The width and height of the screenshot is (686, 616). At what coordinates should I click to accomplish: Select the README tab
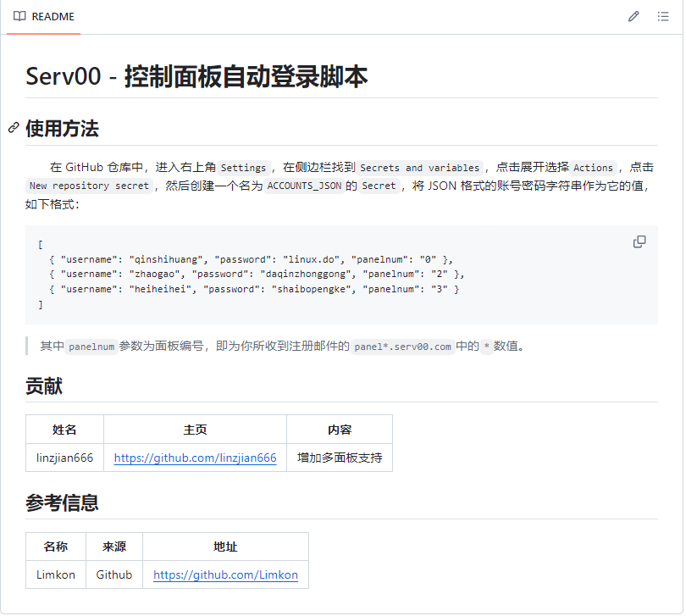pyautogui.click(x=44, y=17)
